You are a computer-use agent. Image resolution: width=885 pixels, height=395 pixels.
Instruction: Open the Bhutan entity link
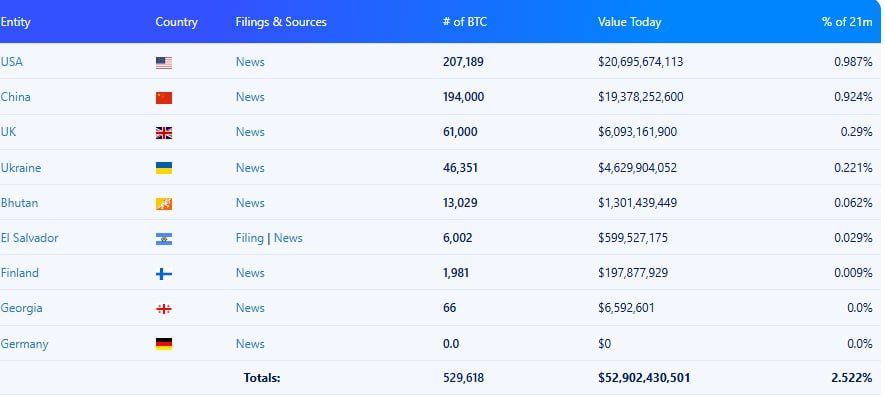(x=19, y=203)
